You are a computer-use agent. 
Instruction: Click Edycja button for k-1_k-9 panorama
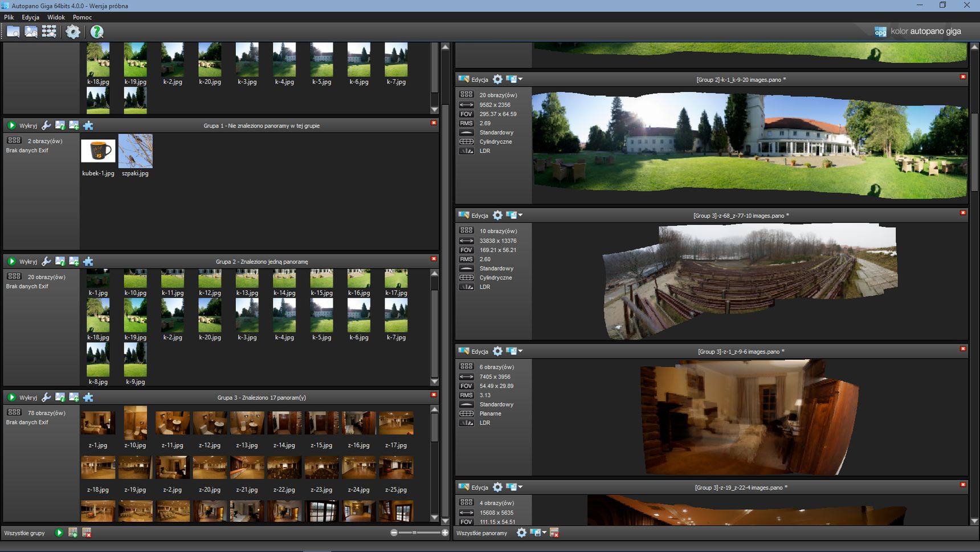tap(473, 79)
